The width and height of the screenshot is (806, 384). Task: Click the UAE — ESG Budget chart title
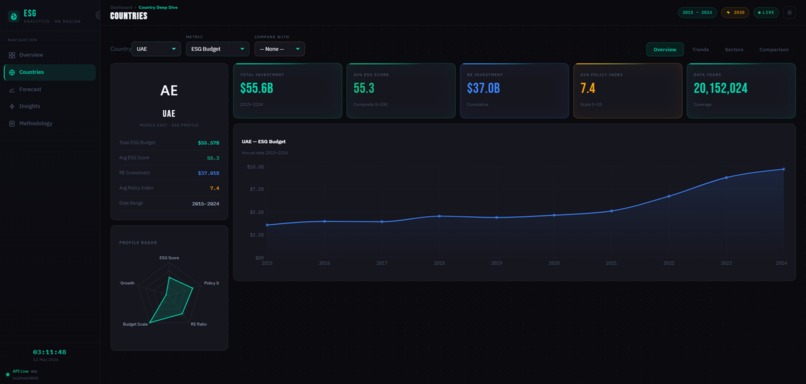[x=264, y=141]
